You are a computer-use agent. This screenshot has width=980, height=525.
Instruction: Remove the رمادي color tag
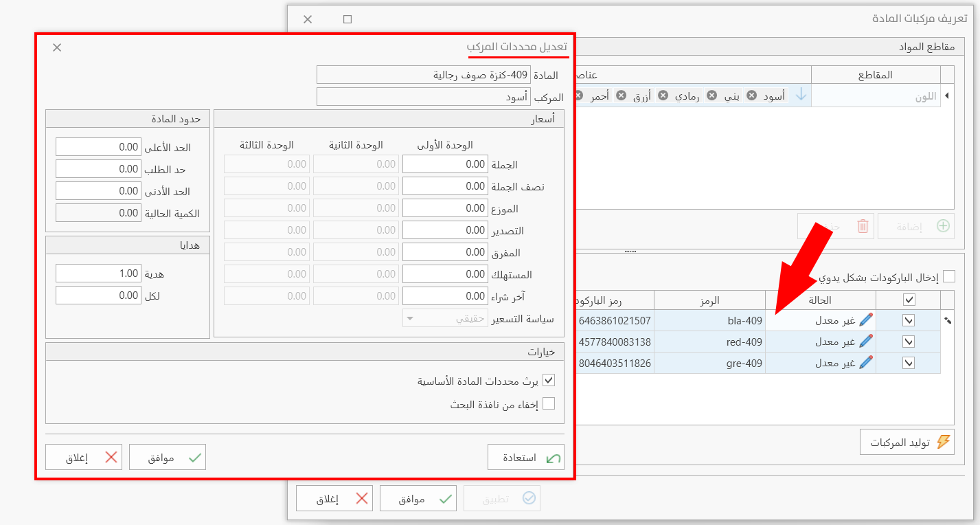tap(663, 96)
